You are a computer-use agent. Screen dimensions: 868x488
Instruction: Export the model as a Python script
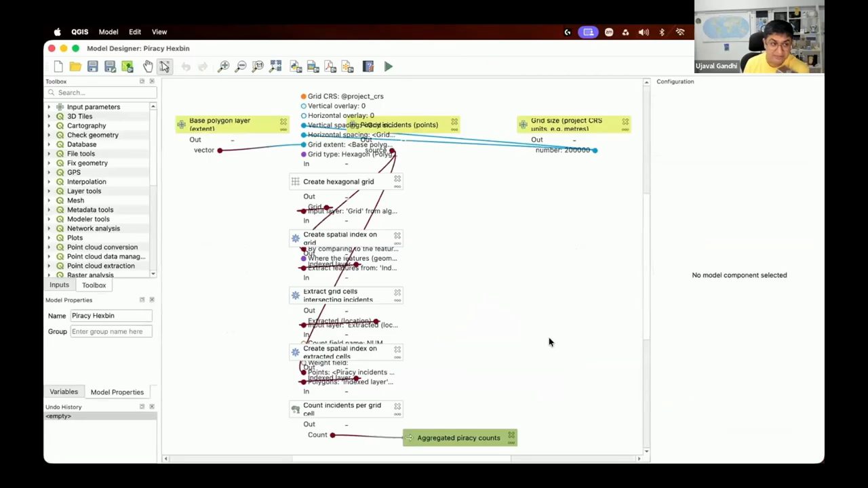[x=296, y=66]
